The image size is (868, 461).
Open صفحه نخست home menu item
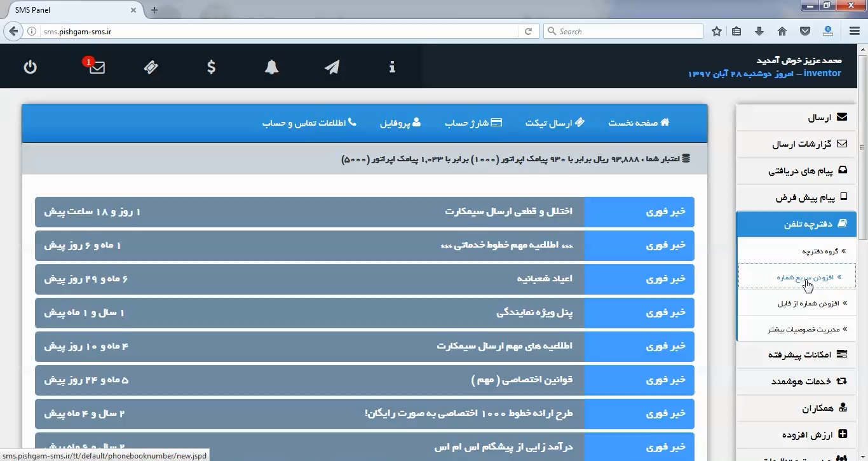pyautogui.click(x=639, y=123)
